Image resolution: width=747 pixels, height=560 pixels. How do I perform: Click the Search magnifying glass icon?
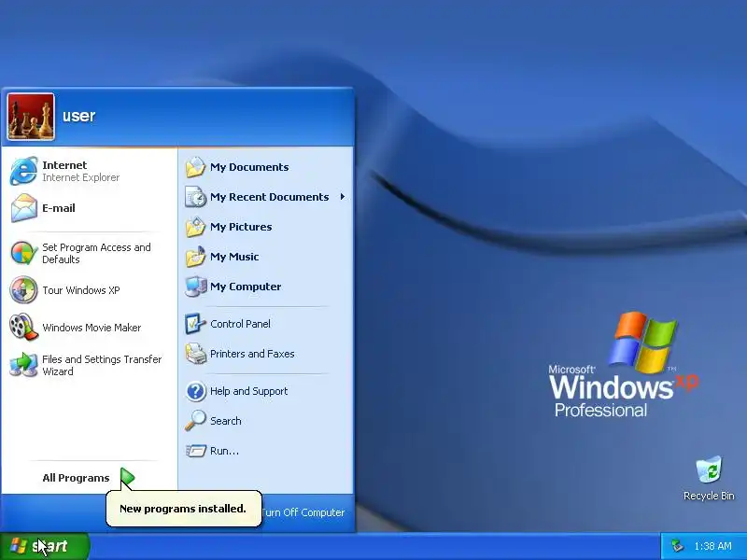coord(195,421)
